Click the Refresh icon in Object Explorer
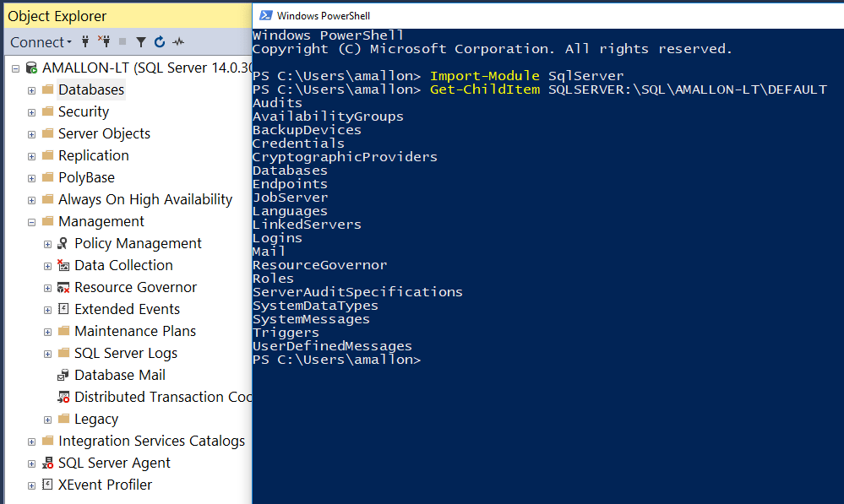Image resolution: width=844 pixels, height=504 pixels. pos(159,41)
